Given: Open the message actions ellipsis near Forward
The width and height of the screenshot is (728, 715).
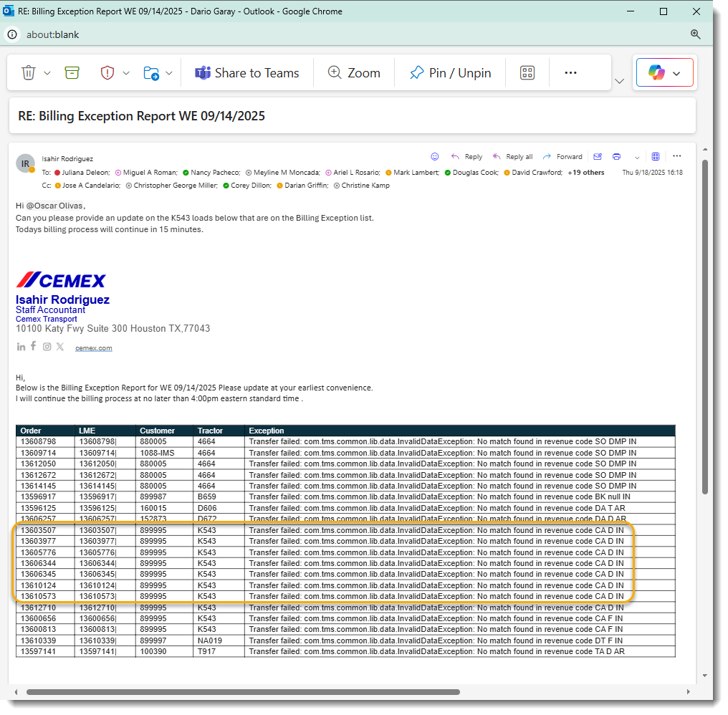Looking at the screenshot, I should (x=677, y=156).
